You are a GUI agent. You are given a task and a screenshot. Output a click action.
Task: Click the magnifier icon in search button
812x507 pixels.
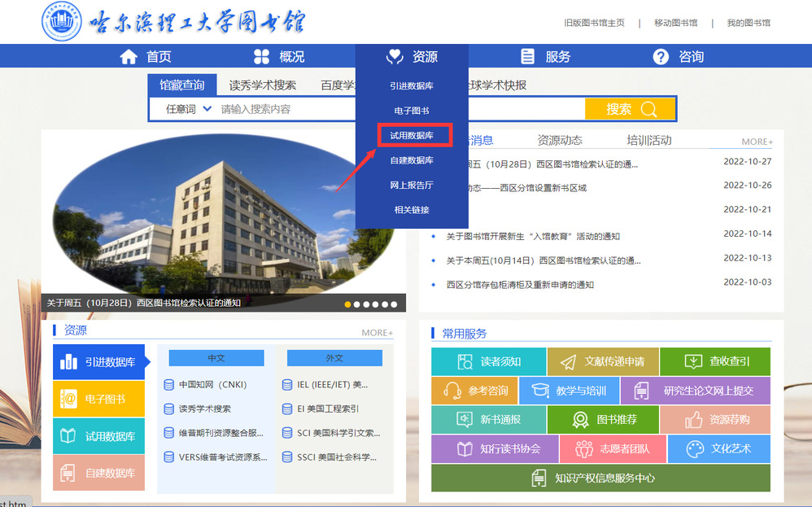point(648,109)
